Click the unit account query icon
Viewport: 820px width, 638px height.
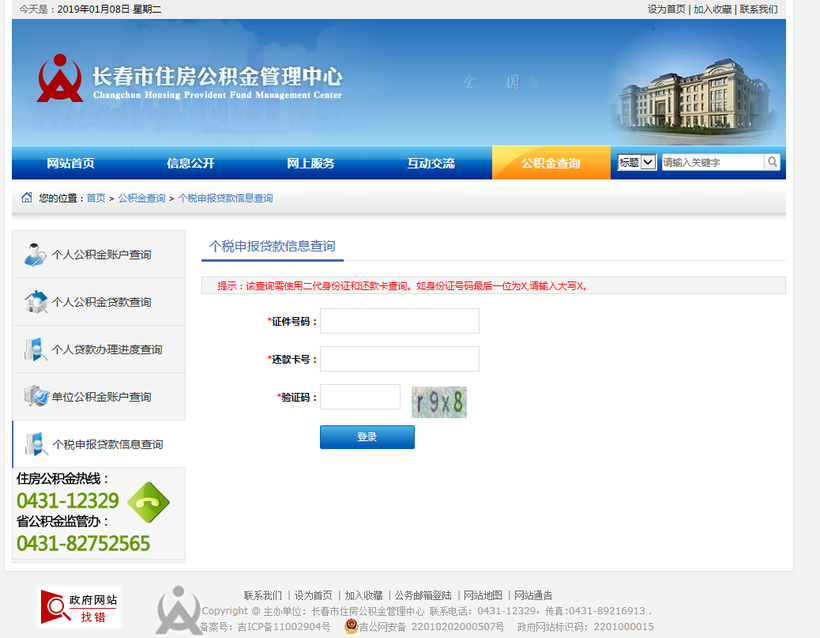(x=35, y=396)
